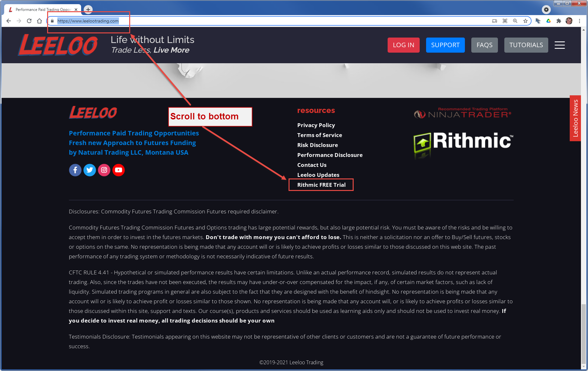Image resolution: width=588 pixels, height=371 pixels.
Task: Visit the Leeloo Facebook page
Action: [x=75, y=170]
